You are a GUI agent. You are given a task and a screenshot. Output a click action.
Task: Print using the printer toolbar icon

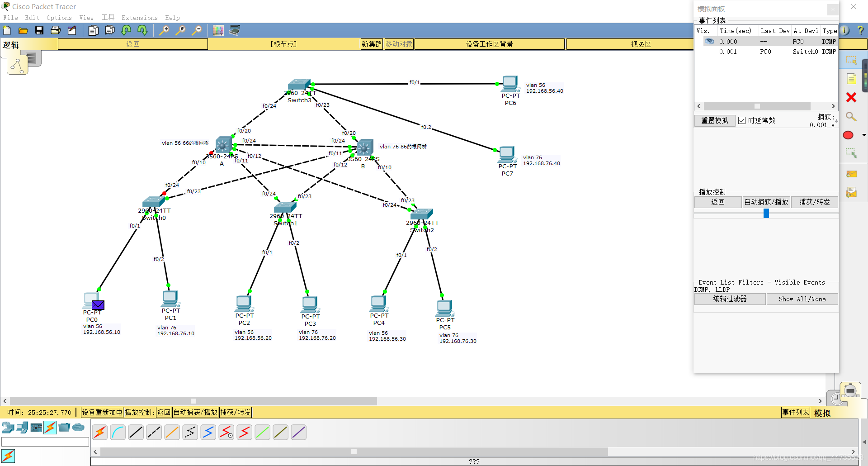56,30
